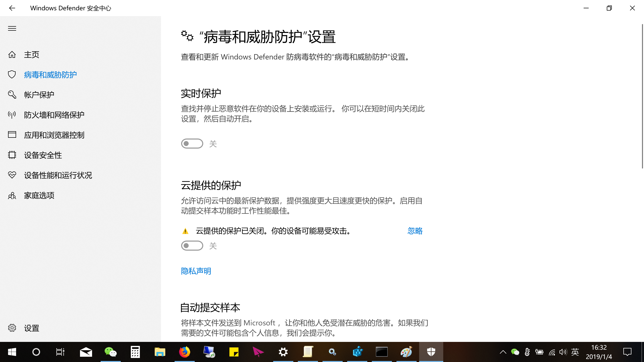Click the 实时保护 heading text
The width and height of the screenshot is (644, 362).
[x=201, y=94]
